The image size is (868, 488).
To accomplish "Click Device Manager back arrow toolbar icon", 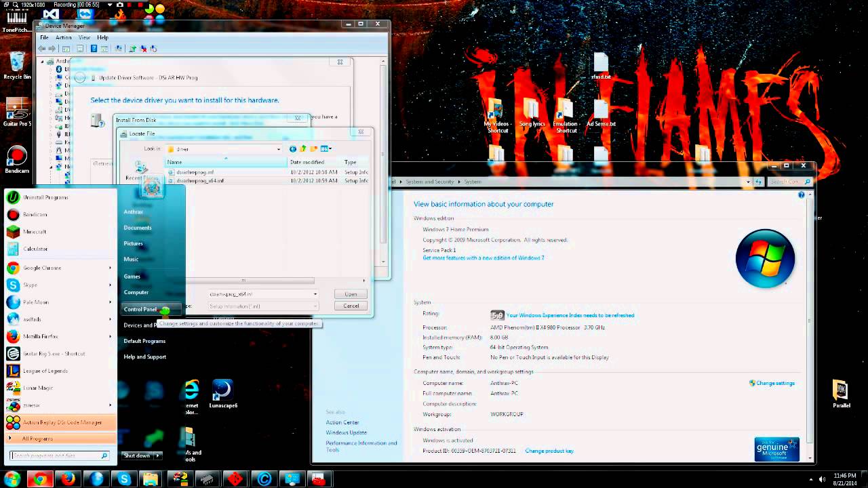I will tap(43, 49).
